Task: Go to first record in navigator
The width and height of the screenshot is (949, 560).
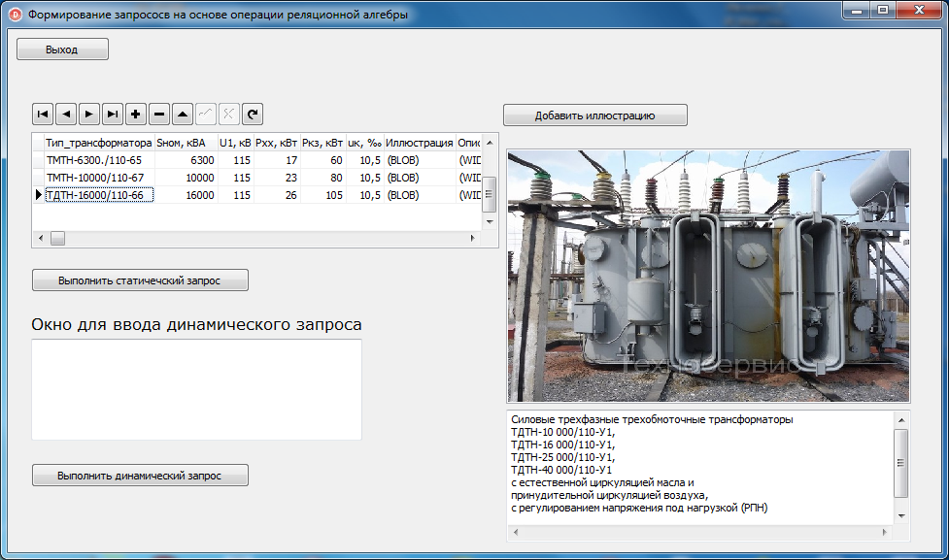Action: click(43, 115)
